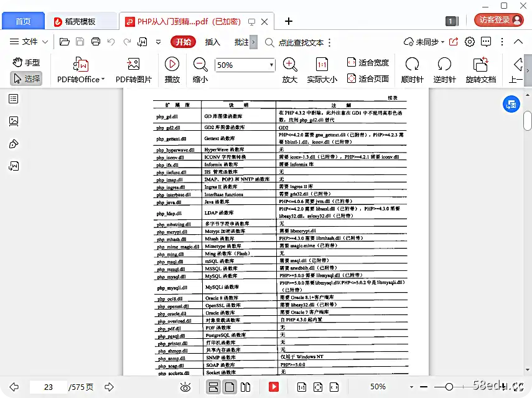Image resolution: width=532 pixels, height=398 pixels.
Task: Open the outline/bookmarks sidebar panel
Action: tap(14, 99)
